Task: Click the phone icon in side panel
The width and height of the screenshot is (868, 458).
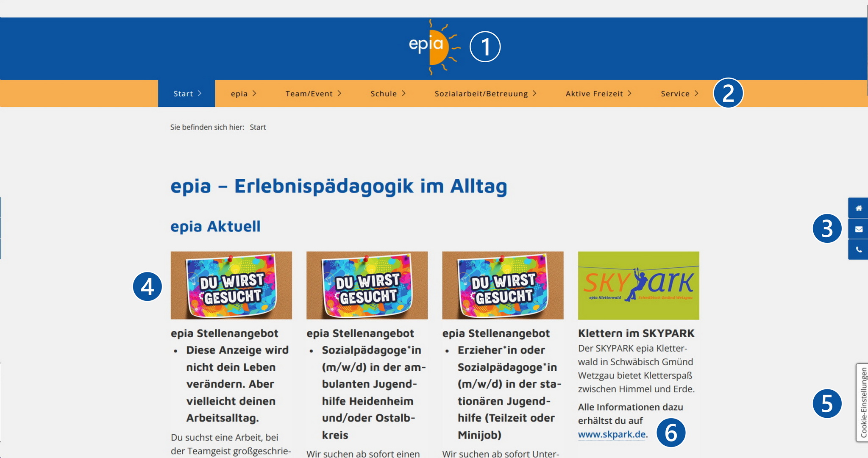Action: tap(858, 250)
